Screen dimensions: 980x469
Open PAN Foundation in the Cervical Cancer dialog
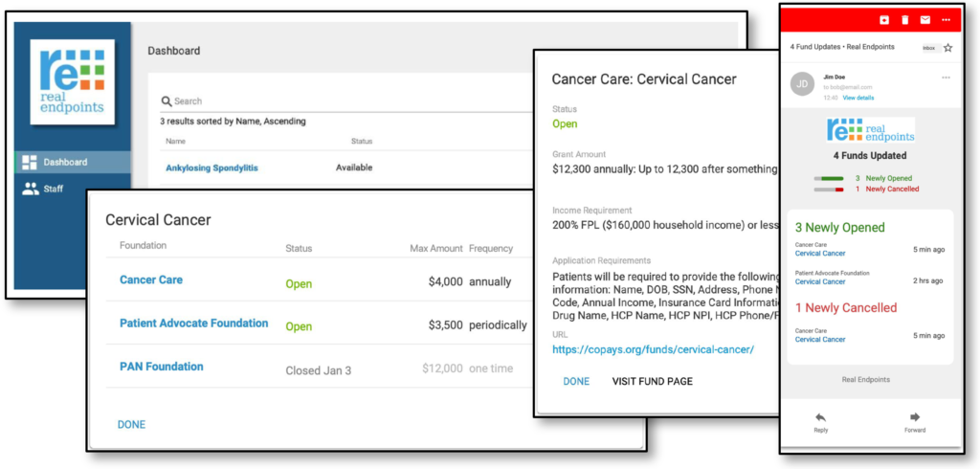click(x=161, y=367)
